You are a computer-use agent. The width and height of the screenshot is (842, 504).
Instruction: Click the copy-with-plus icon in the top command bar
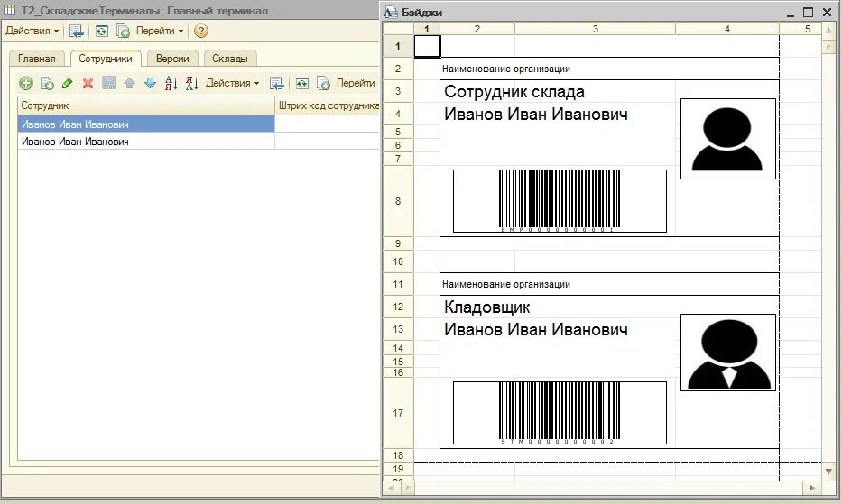[123, 32]
